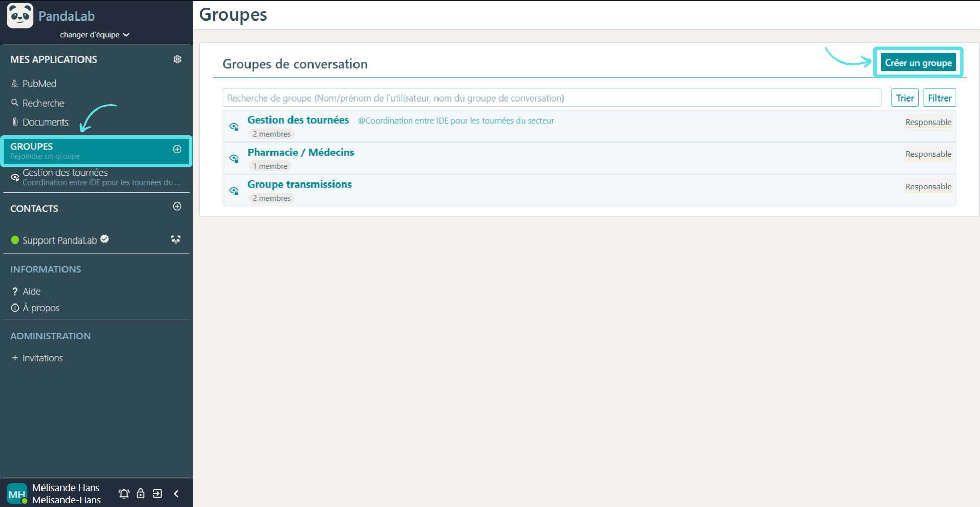980x507 pixels.
Task: Click Responsable label of Groupe transmissions
Action: tap(928, 187)
